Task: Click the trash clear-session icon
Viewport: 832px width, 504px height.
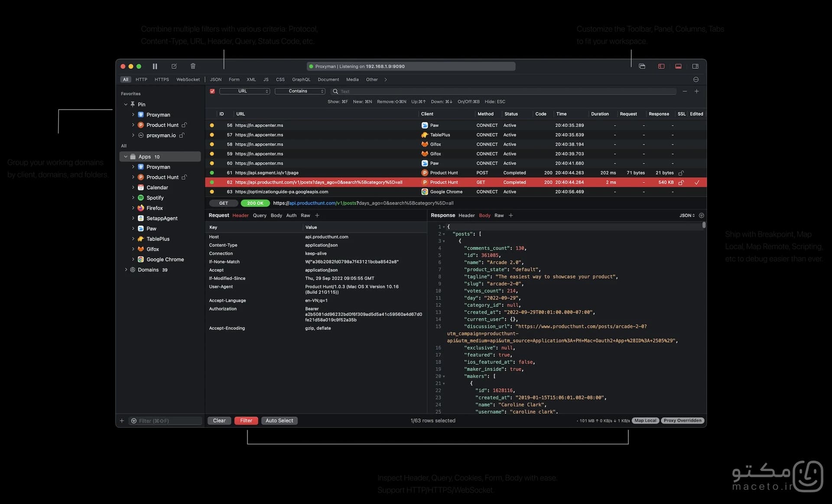Action: pos(193,66)
